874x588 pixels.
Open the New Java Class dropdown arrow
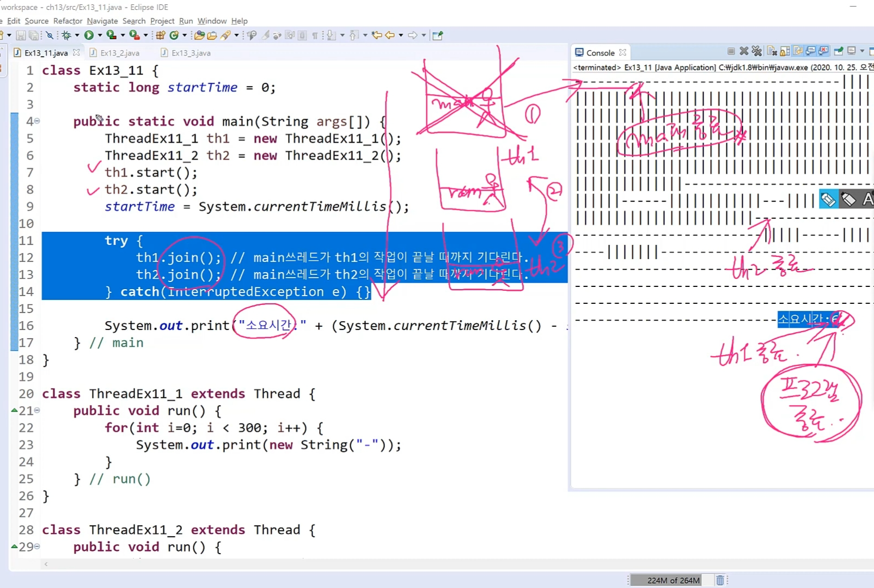(x=185, y=35)
